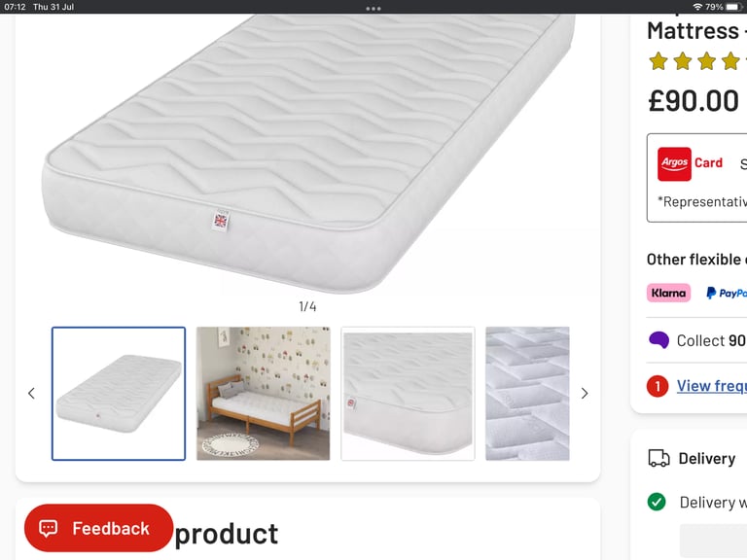Select the quilted fabric detail thumbnail
Image resolution: width=747 pixels, height=560 pixels.
click(x=527, y=394)
